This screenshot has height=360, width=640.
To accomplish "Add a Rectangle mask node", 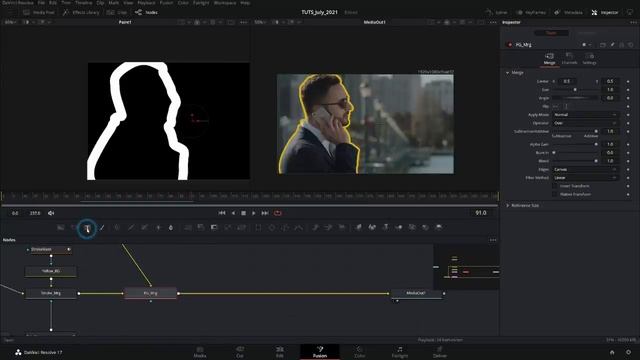I will coord(258,227).
